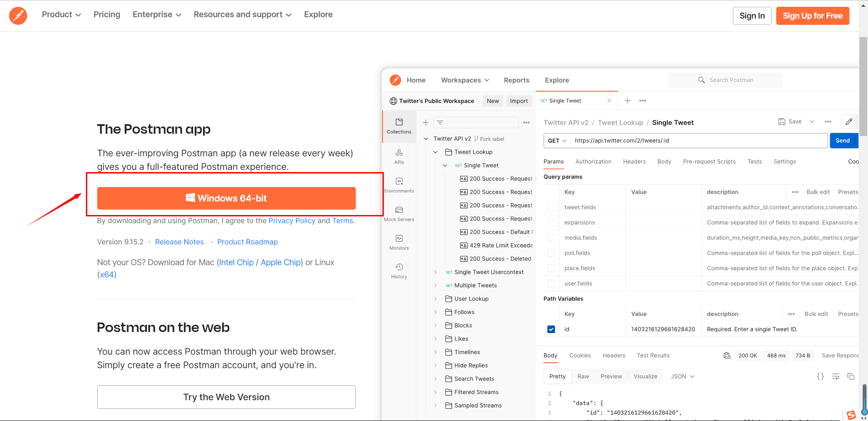Click the Postman logo in the top navbar
Image resolution: width=868 pixels, height=421 pixels.
pos(18,15)
